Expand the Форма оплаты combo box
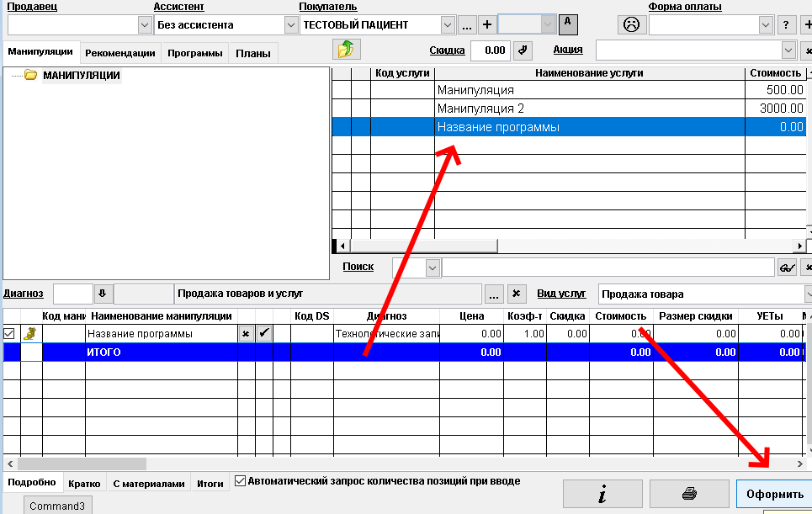This screenshot has height=514, width=812. point(765,25)
